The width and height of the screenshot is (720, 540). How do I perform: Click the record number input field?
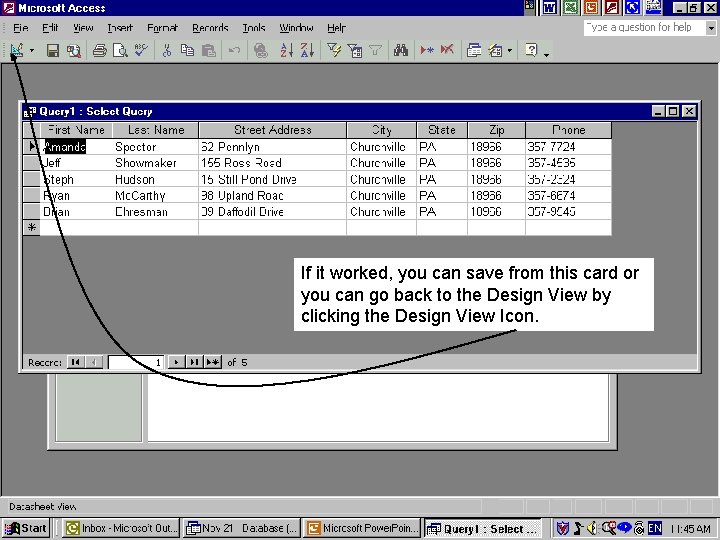coord(136,362)
